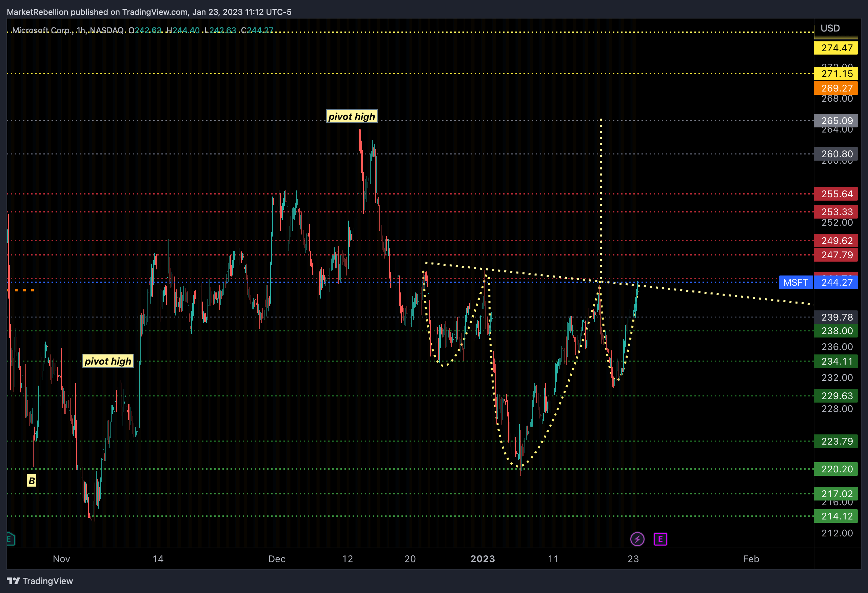Screen dimensions: 868x593
Task: Click the 229.63 green price label
Action: [836, 395]
